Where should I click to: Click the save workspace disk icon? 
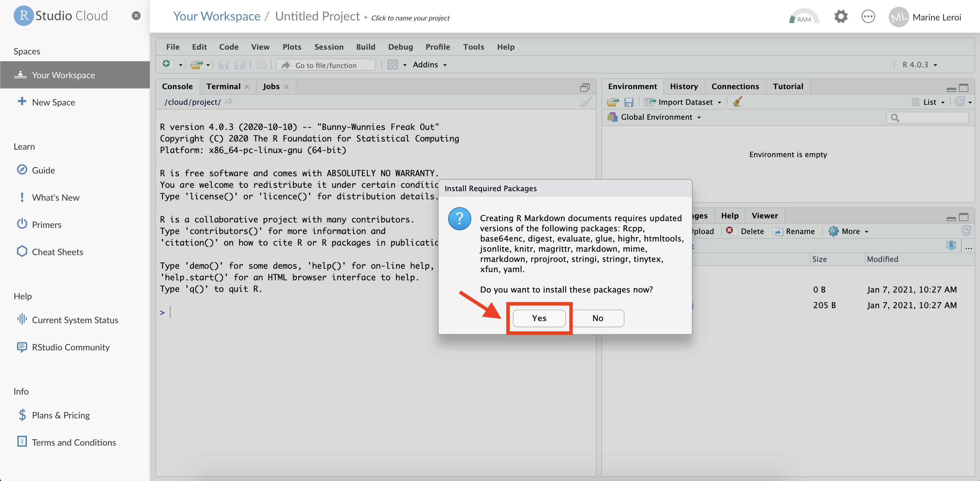pos(629,102)
